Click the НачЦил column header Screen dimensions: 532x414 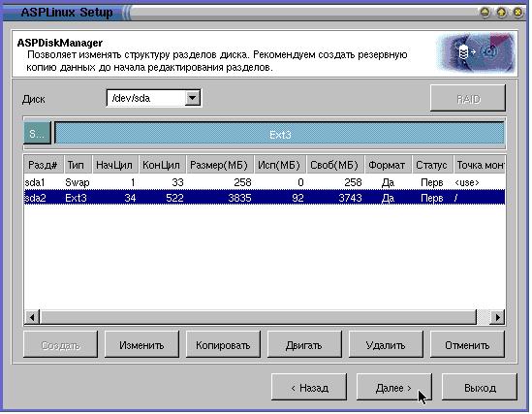click(x=115, y=165)
